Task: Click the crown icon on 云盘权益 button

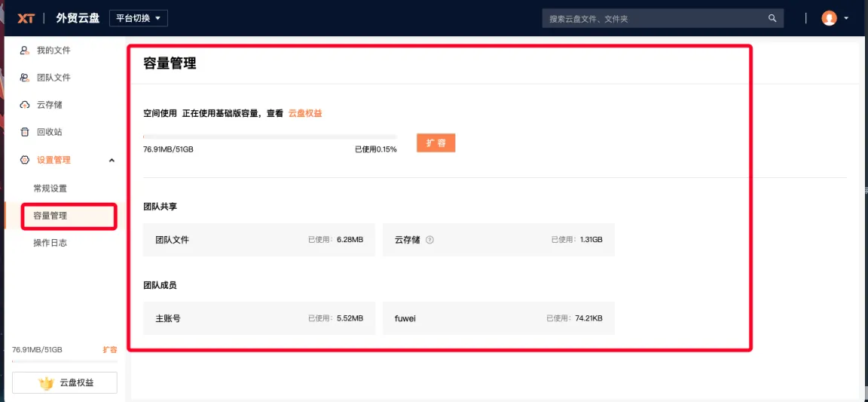Action: pos(47,383)
